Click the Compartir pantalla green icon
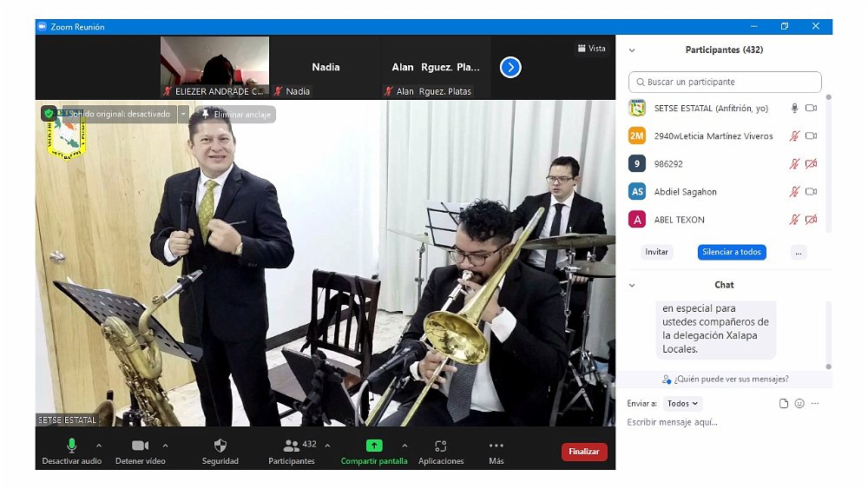The image size is (868, 489). [373, 446]
